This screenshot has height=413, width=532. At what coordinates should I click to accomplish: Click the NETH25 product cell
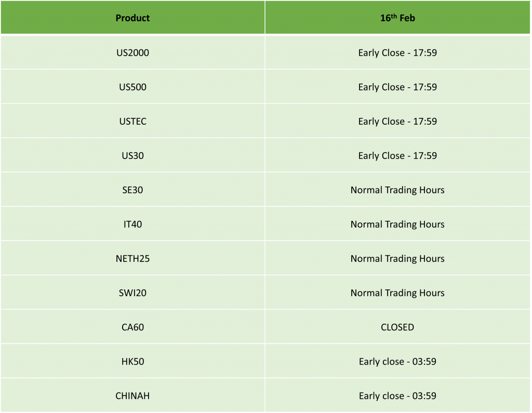[x=132, y=258]
